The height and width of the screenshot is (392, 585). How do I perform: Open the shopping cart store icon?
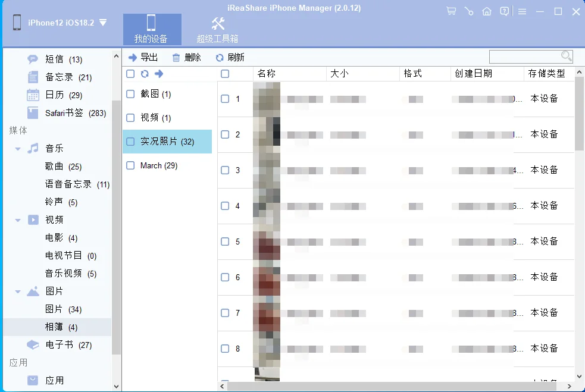click(451, 11)
